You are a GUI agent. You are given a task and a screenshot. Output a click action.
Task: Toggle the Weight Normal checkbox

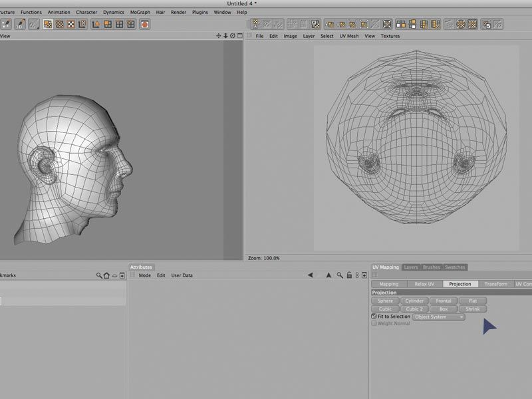click(374, 324)
